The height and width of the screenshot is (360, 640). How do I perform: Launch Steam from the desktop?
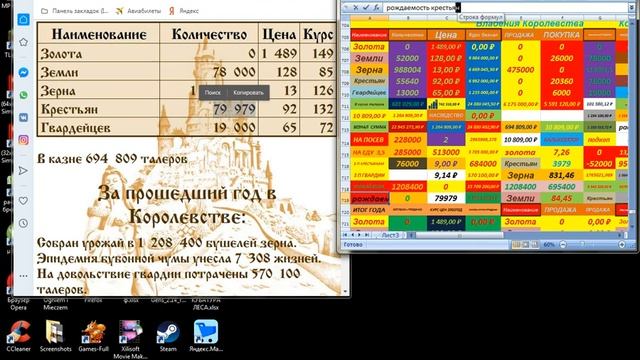coord(168,336)
